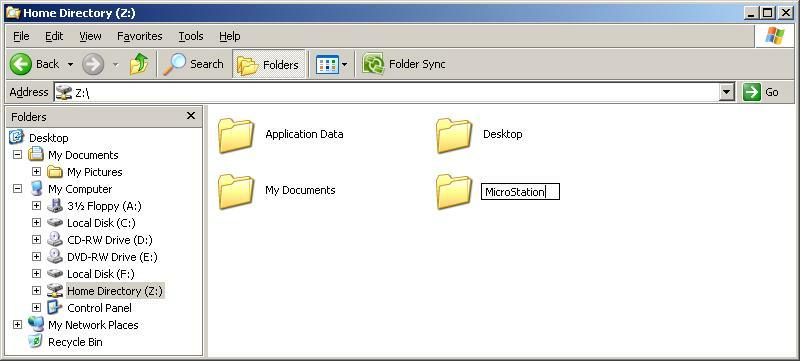Launch Folder Sync toolbar icon
Screen dimensions: 800x361
coord(373,64)
